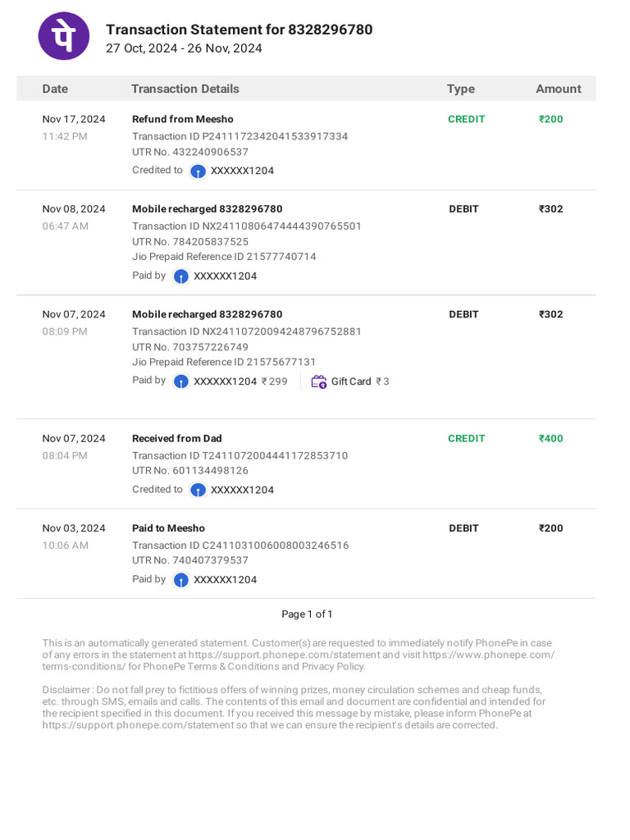Click the Amount column header
Screen dimensions: 630x840
(558, 89)
